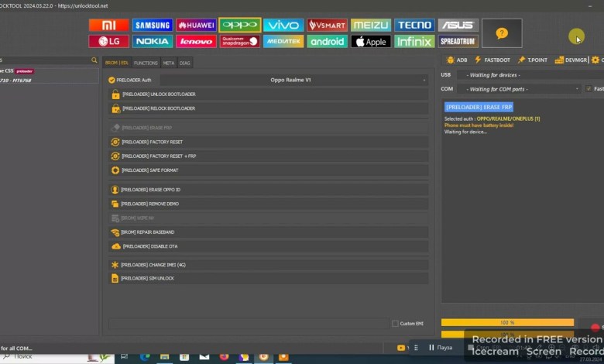The height and width of the screenshot is (364, 604).
Task: Select the MediaTek chipset icon
Action: (x=283, y=41)
